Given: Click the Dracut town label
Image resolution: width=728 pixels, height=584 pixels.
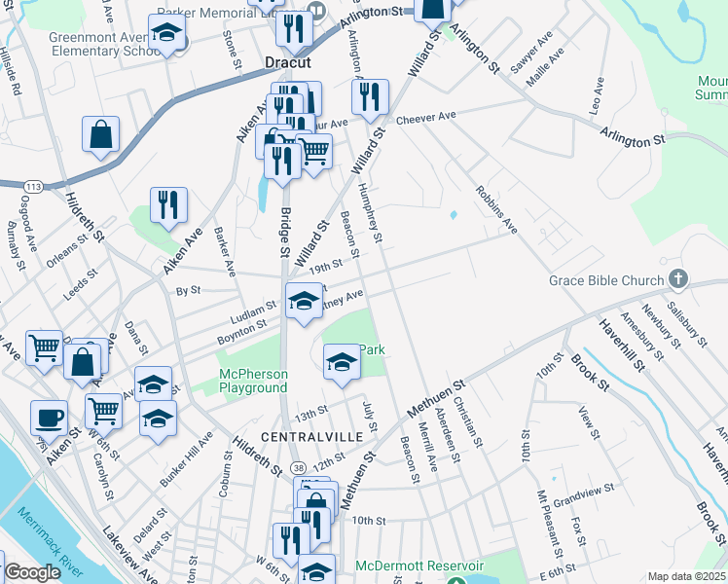Looking at the screenshot, I should [x=287, y=61].
